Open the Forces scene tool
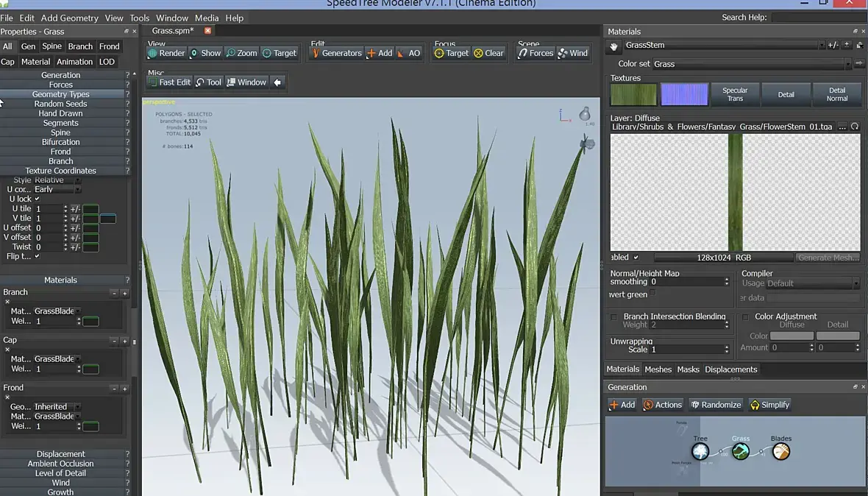The width and height of the screenshot is (868, 496). (535, 53)
